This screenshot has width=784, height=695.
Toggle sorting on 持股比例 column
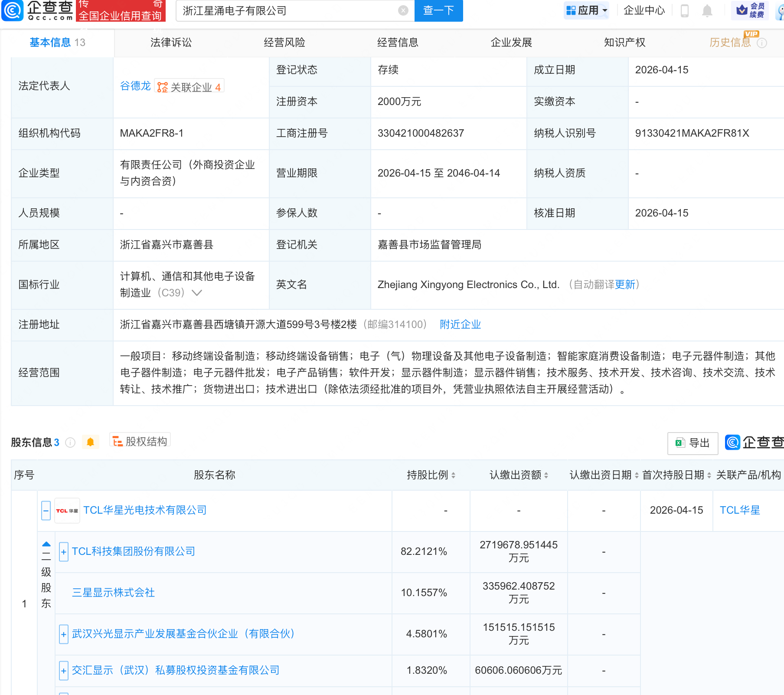click(x=453, y=475)
